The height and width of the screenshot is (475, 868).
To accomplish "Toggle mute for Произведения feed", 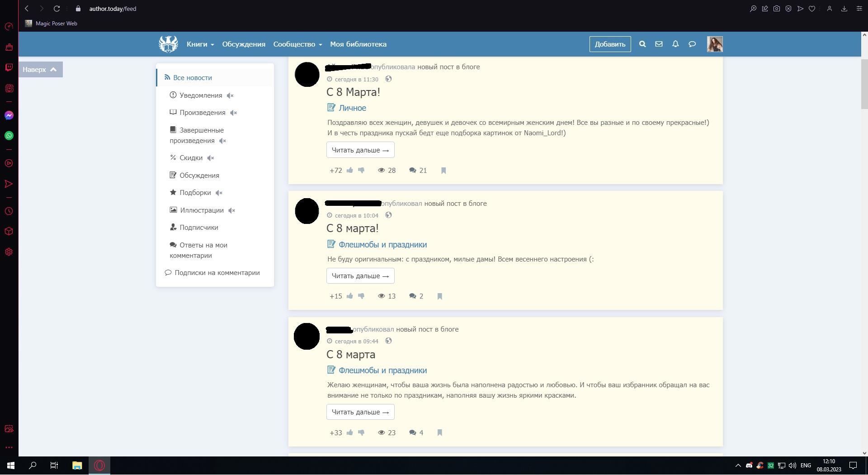I will point(233,113).
